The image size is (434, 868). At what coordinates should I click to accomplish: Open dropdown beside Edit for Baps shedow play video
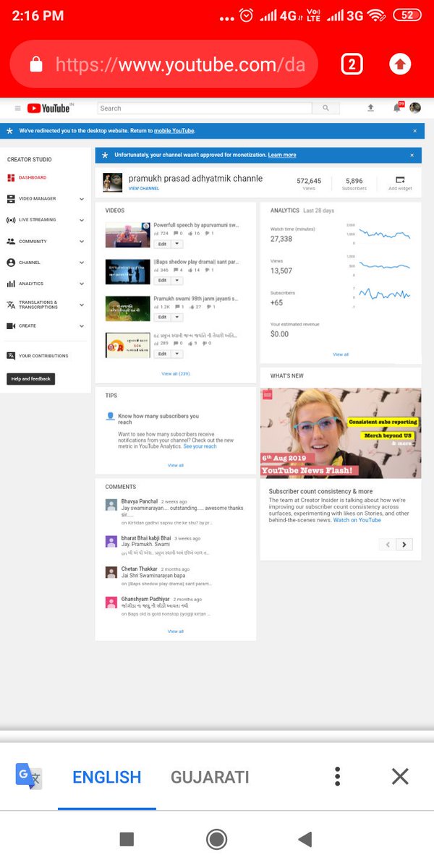pos(178,280)
